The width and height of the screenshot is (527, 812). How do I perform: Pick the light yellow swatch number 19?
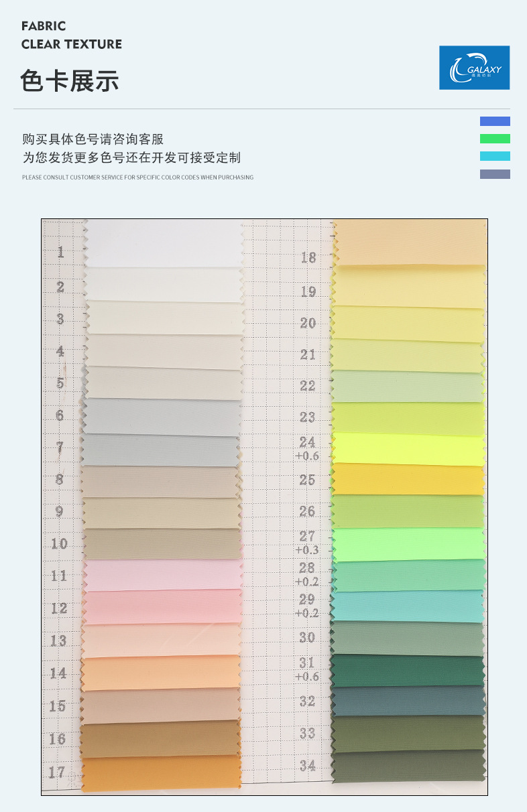point(410,286)
